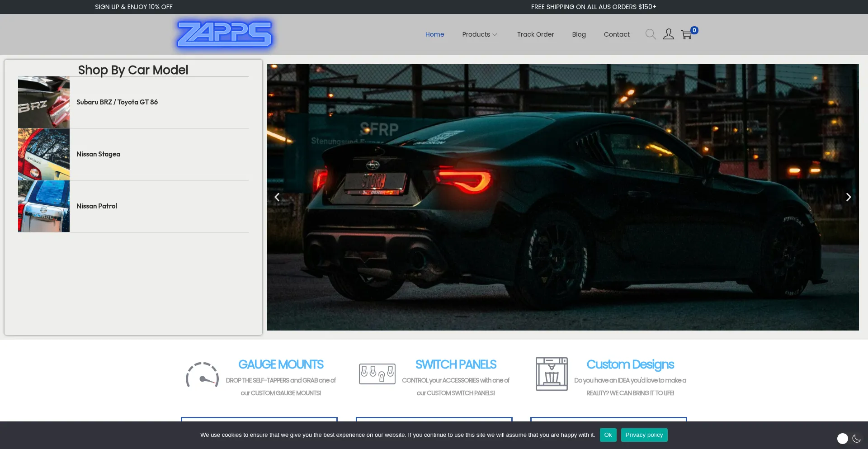Switch to dark mode moon icon
Screen dimensions: 868x449
coord(856,438)
